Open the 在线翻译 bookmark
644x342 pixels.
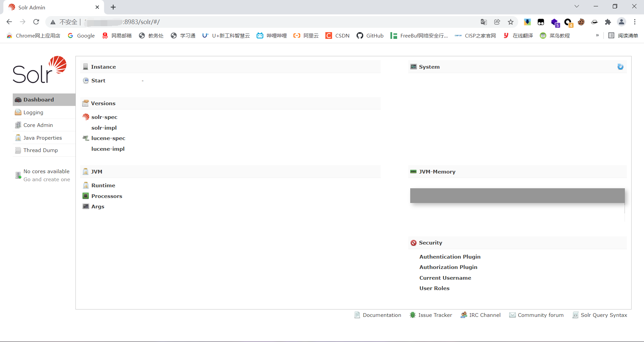click(x=518, y=36)
